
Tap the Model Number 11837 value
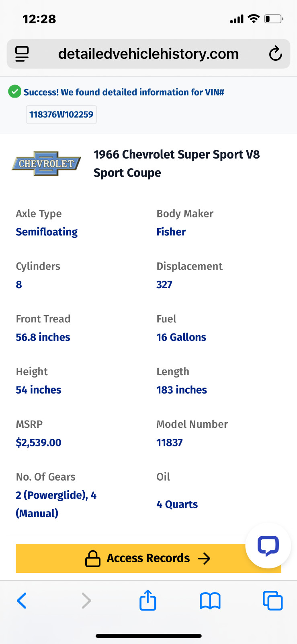[170, 443]
